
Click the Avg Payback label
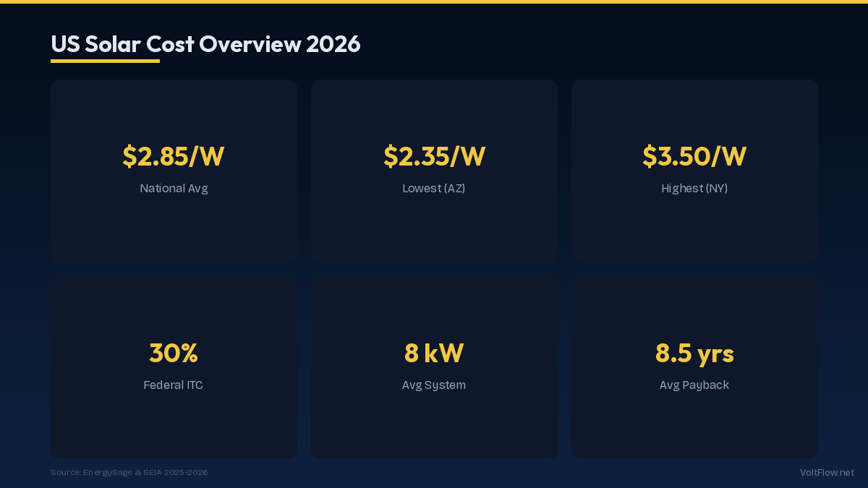click(694, 385)
